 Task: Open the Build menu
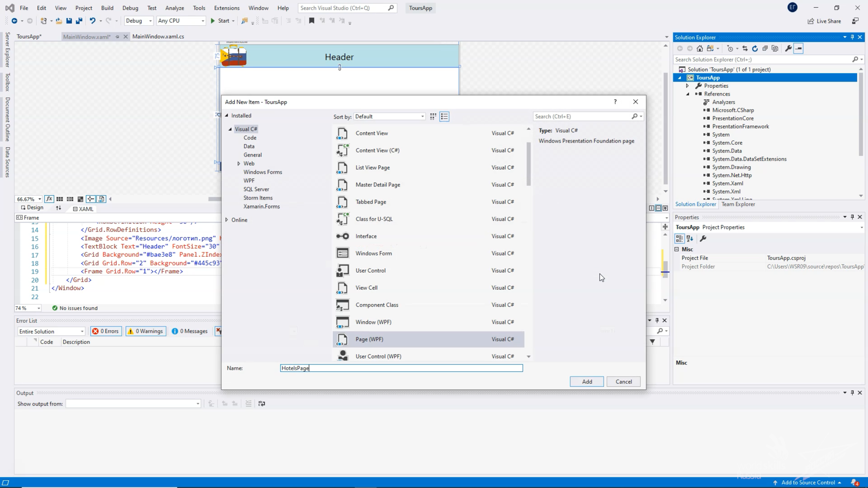[x=107, y=8]
